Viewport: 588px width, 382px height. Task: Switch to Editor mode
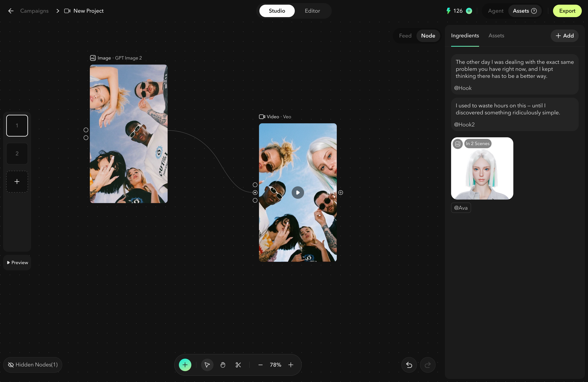(x=312, y=11)
